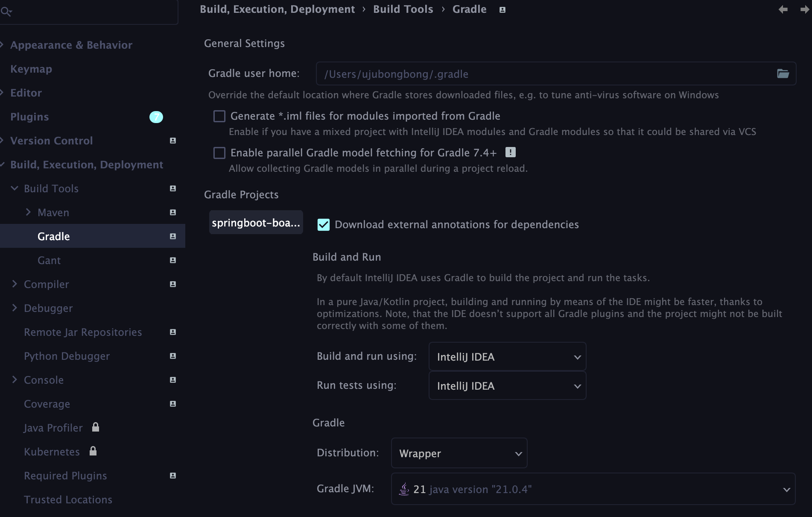Browse for the Gradle user home folder
Screen dimensions: 812x517
tap(783, 73)
